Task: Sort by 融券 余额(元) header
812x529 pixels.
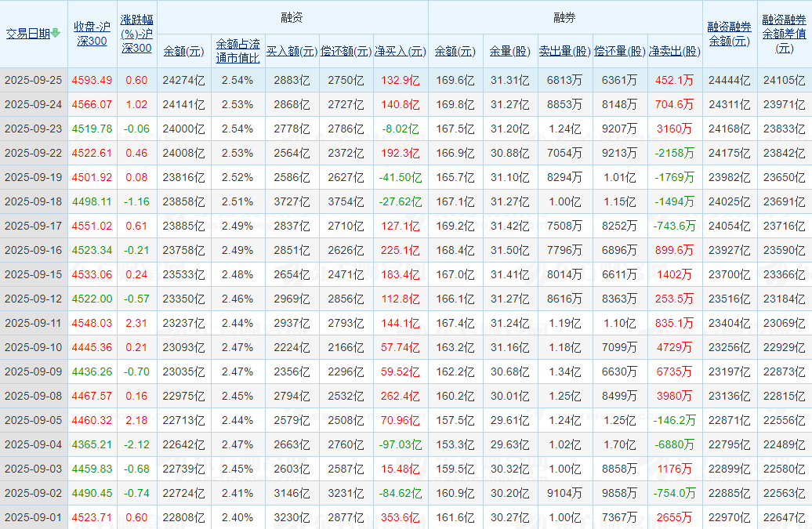Action: click(455, 51)
